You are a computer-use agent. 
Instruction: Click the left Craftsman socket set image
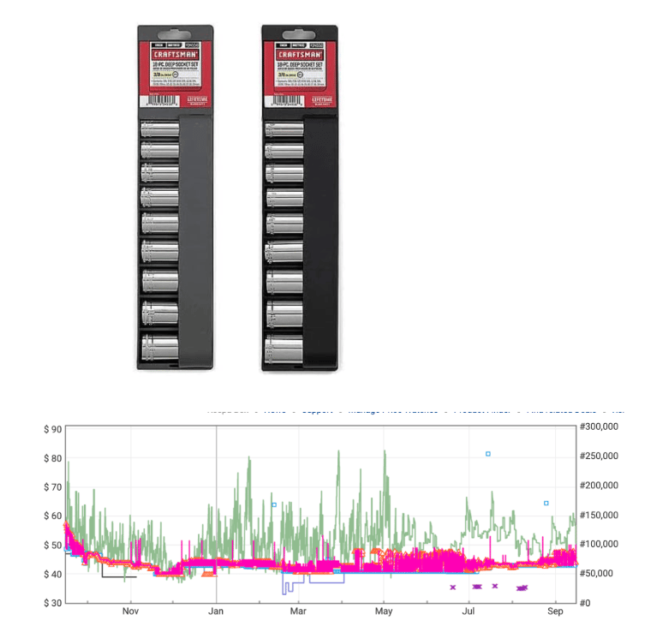click(175, 197)
